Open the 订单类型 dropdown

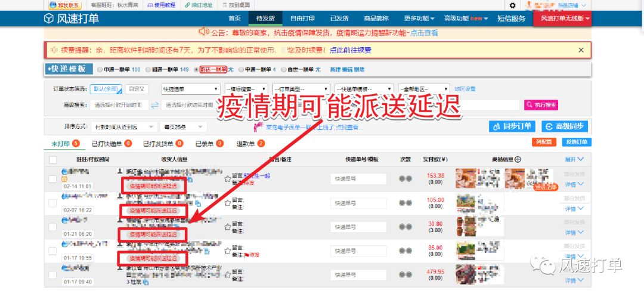coord(301,89)
